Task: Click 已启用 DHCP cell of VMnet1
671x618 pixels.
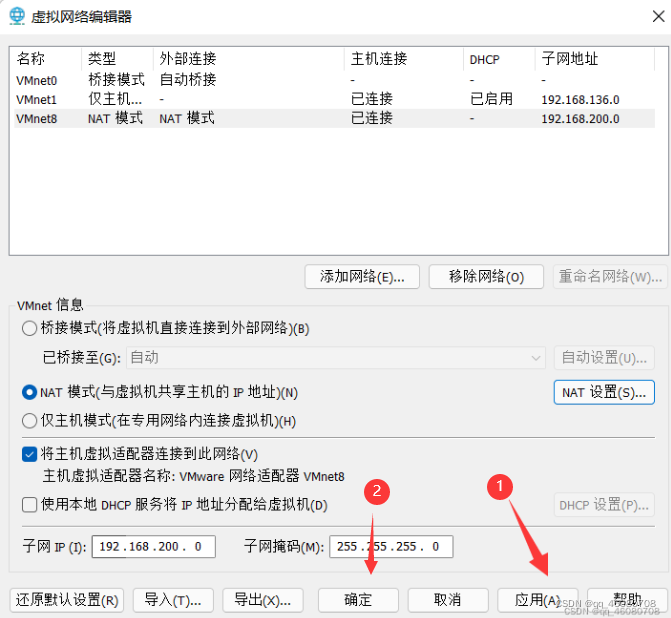Action: 491,99
